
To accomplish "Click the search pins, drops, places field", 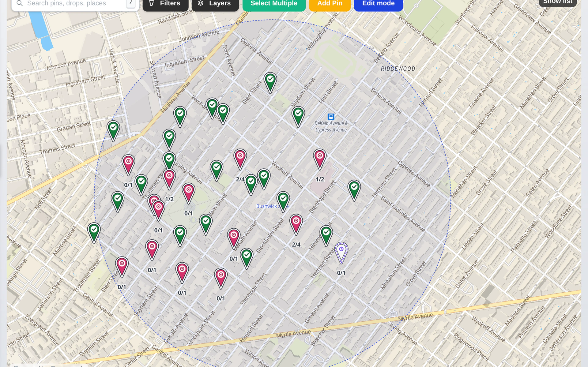I will click(x=75, y=4).
